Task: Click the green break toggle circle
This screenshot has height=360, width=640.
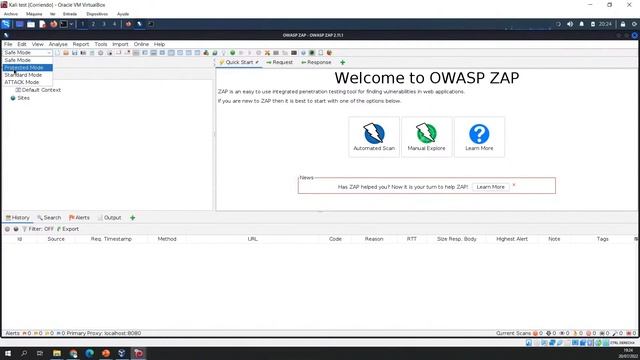Action: (x=233, y=53)
